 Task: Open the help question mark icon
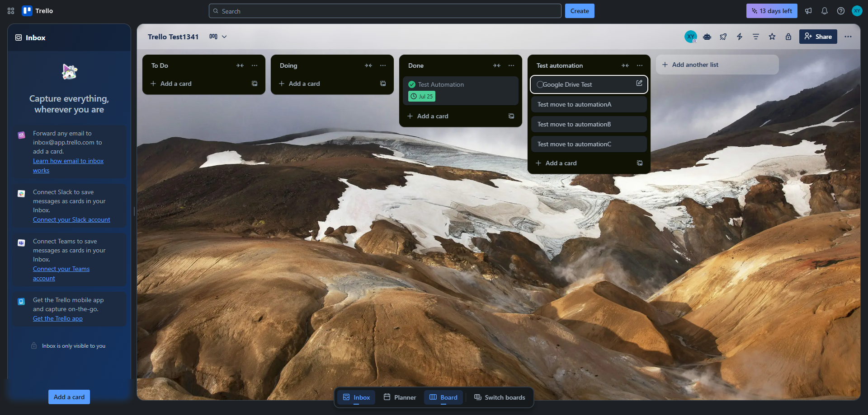[841, 11]
